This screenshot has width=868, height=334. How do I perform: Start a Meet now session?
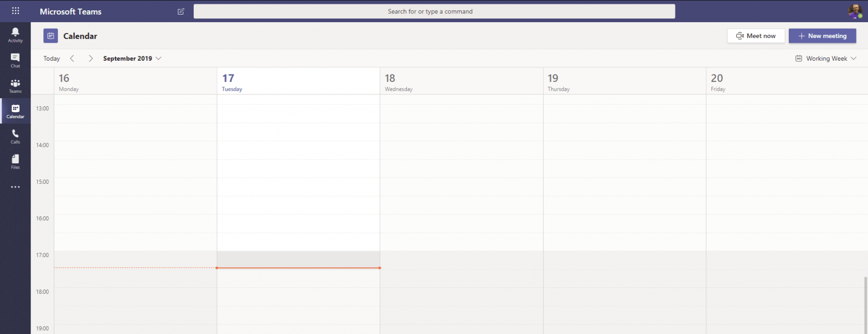pyautogui.click(x=756, y=36)
